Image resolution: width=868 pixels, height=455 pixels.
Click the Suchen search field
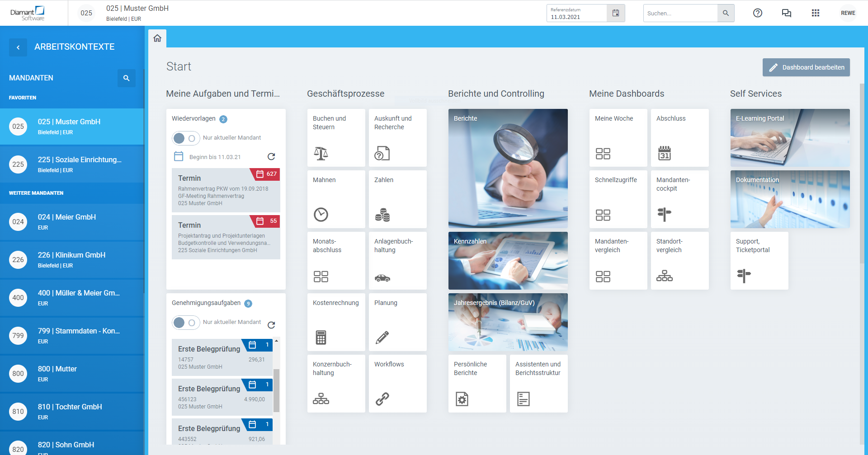(x=680, y=13)
